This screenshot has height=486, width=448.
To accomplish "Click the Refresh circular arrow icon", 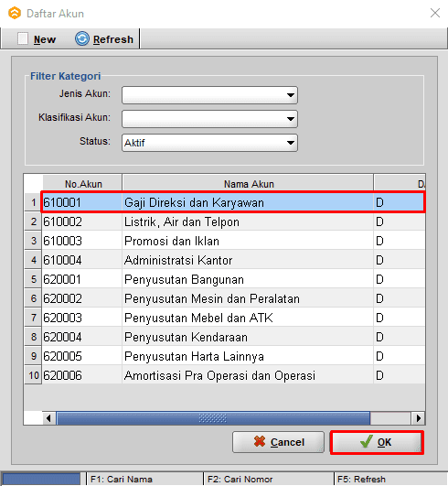I will click(x=82, y=38).
